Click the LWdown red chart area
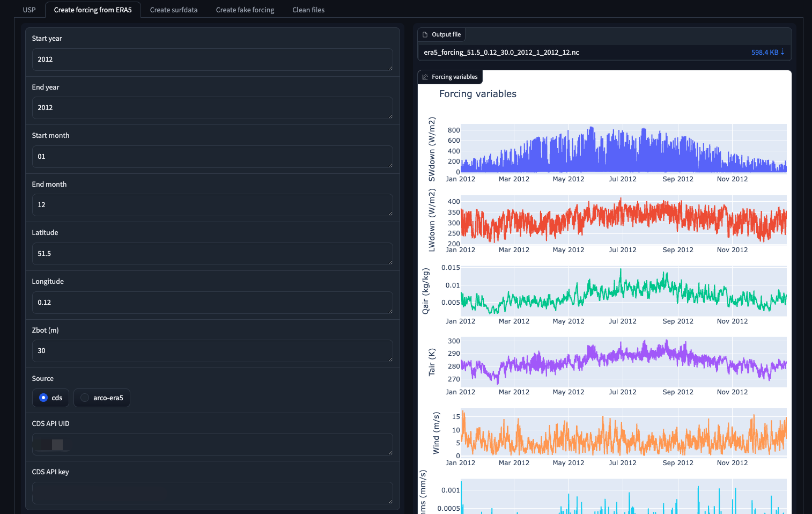 (624, 220)
